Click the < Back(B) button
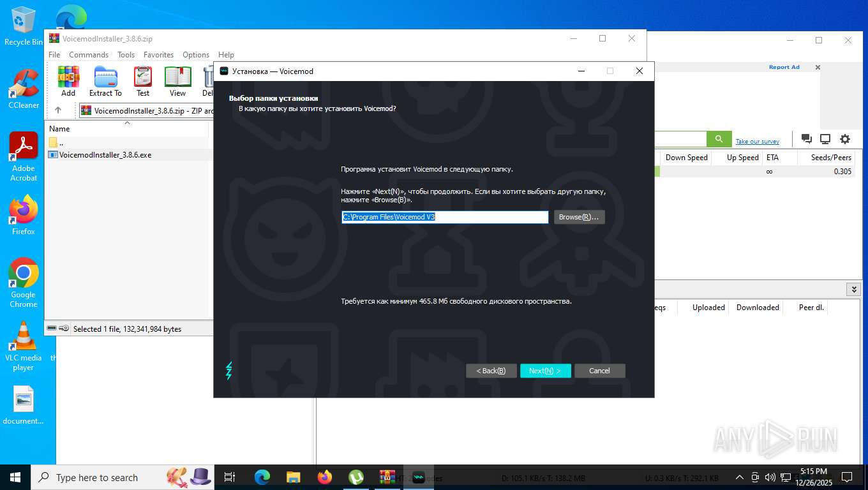This screenshot has width=868, height=490. click(x=491, y=371)
